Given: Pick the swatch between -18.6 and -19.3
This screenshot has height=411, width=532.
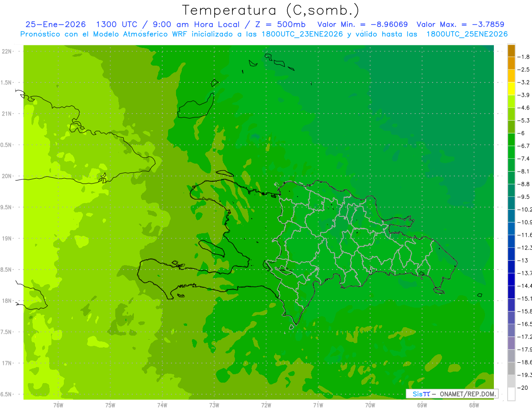Looking at the screenshot, I should click(x=511, y=368).
